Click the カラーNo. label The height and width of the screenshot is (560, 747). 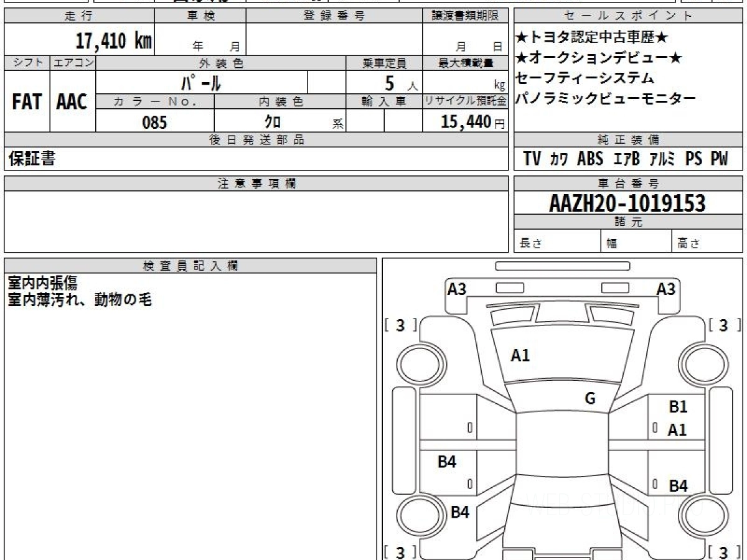click(x=155, y=101)
